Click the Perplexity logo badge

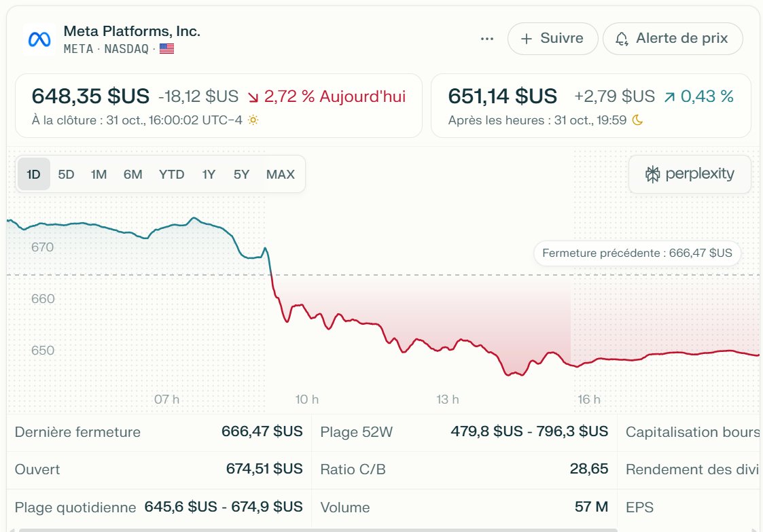pos(690,175)
